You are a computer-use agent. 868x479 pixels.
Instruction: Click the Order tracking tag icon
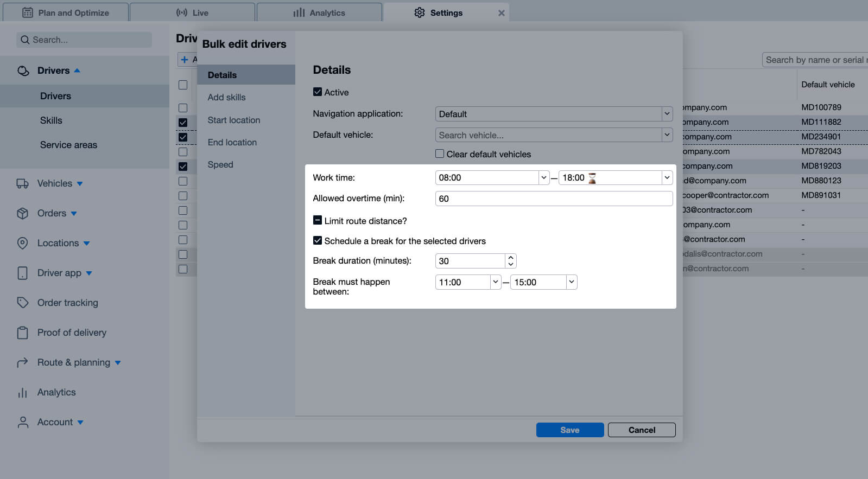[22, 303]
